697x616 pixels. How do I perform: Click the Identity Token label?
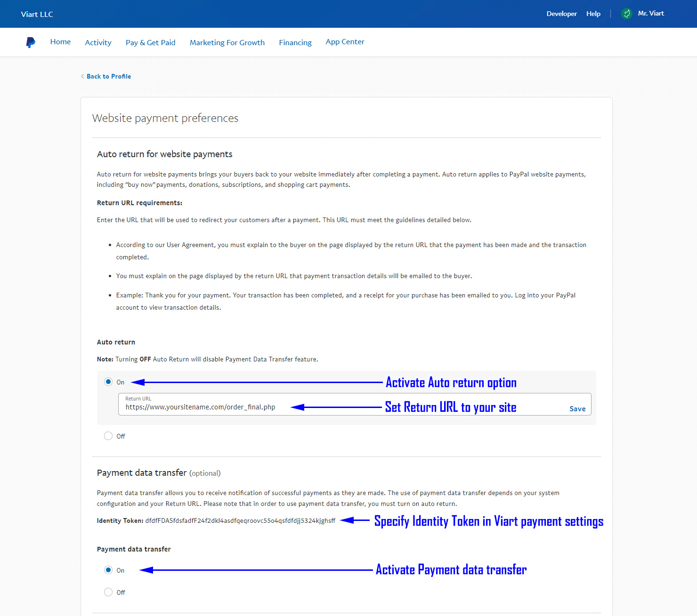click(x=120, y=520)
